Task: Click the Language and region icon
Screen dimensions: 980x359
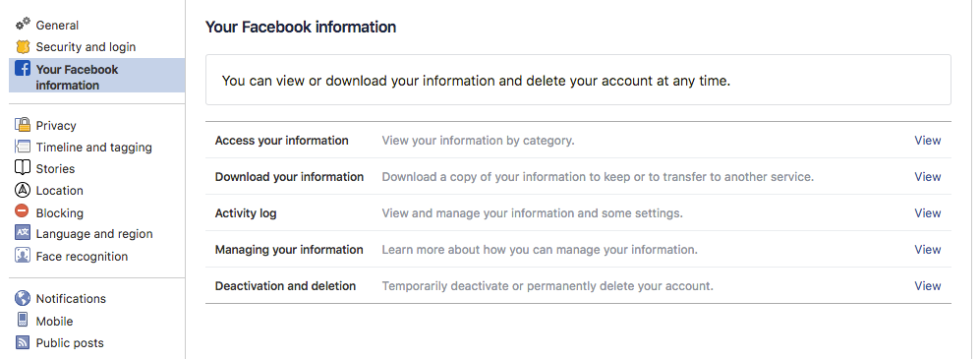Action: 23,233
